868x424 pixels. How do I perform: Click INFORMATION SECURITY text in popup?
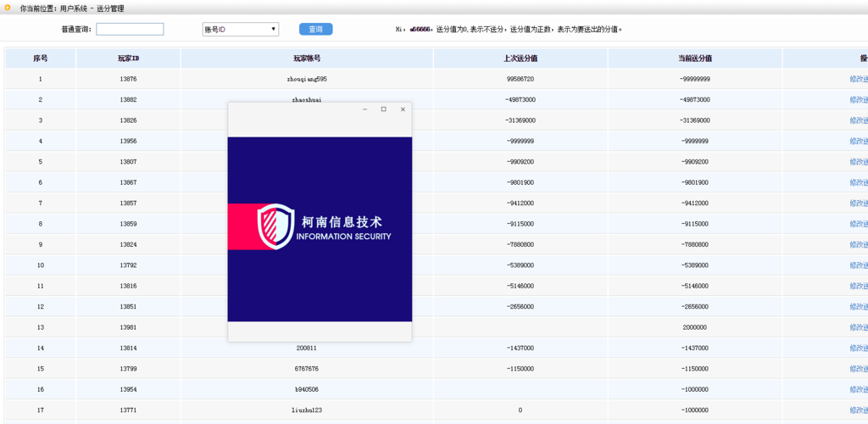click(344, 237)
